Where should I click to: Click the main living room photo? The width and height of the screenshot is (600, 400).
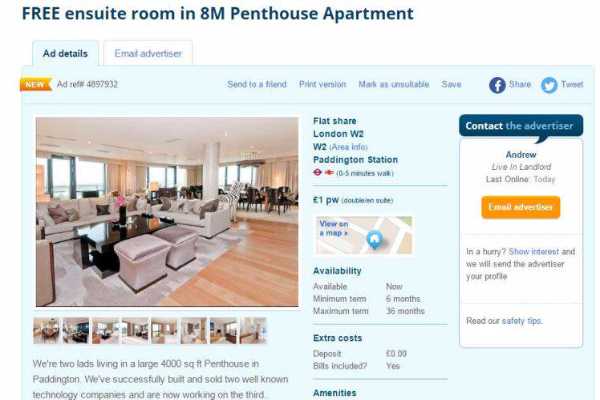167,212
